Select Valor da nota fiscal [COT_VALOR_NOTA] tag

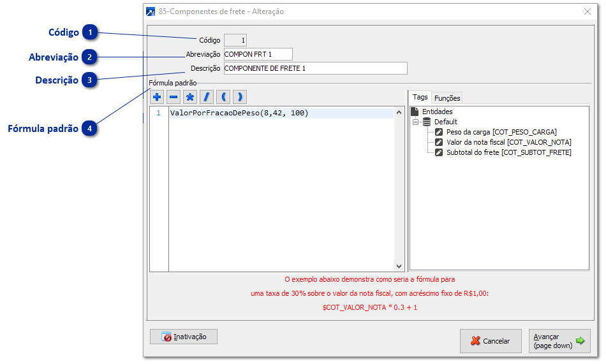(x=509, y=142)
